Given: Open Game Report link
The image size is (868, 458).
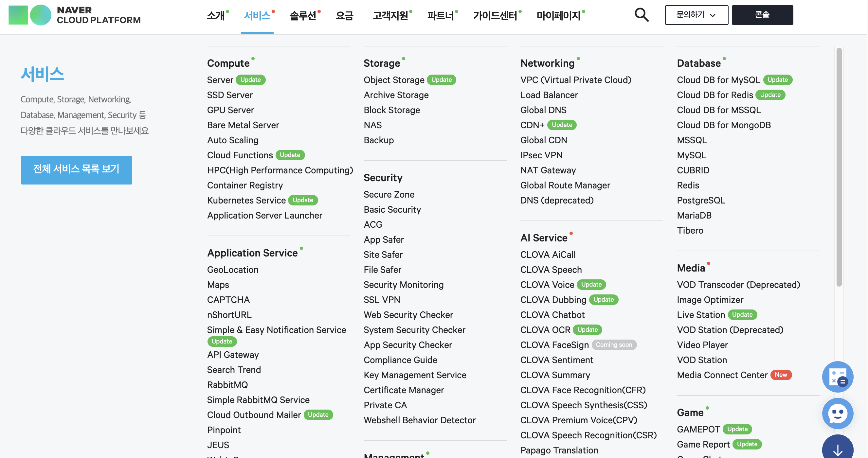Looking at the screenshot, I should (x=703, y=445).
